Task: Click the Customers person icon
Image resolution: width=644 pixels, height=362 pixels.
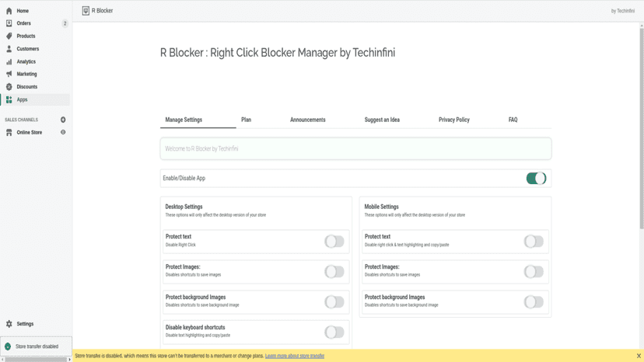Action: click(x=9, y=49)
